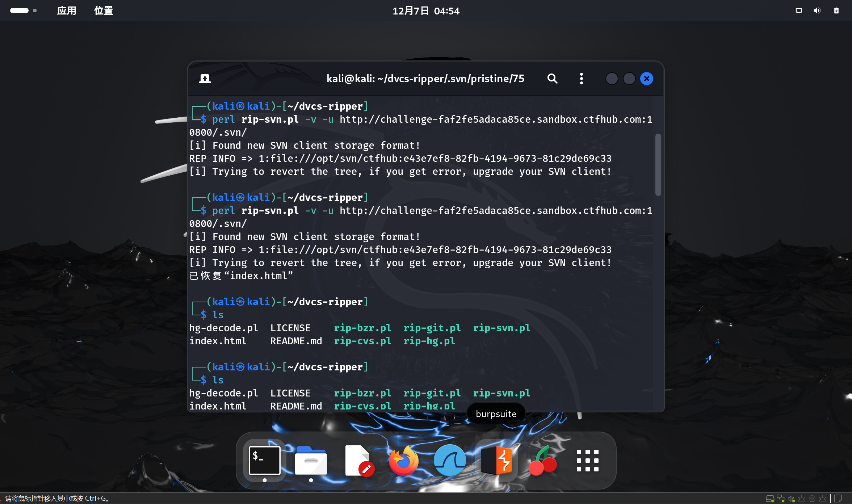Launch Cherrytree from the dock

click(542, 461)
